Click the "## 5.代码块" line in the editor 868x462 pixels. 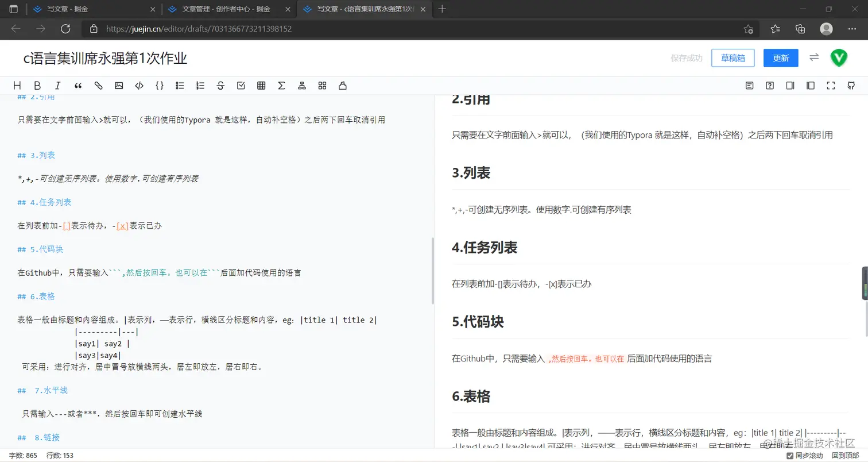[x=40, y=249]
